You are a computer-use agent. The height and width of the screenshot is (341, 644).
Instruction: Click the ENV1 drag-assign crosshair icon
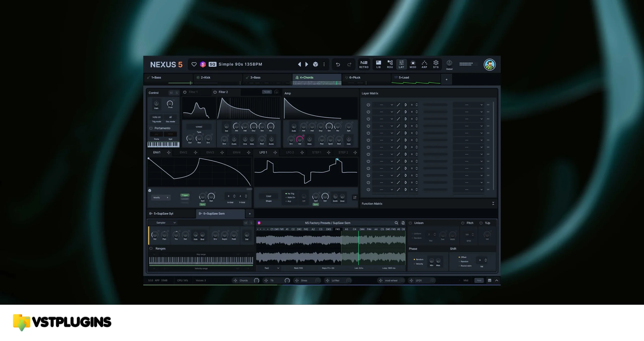169,153
